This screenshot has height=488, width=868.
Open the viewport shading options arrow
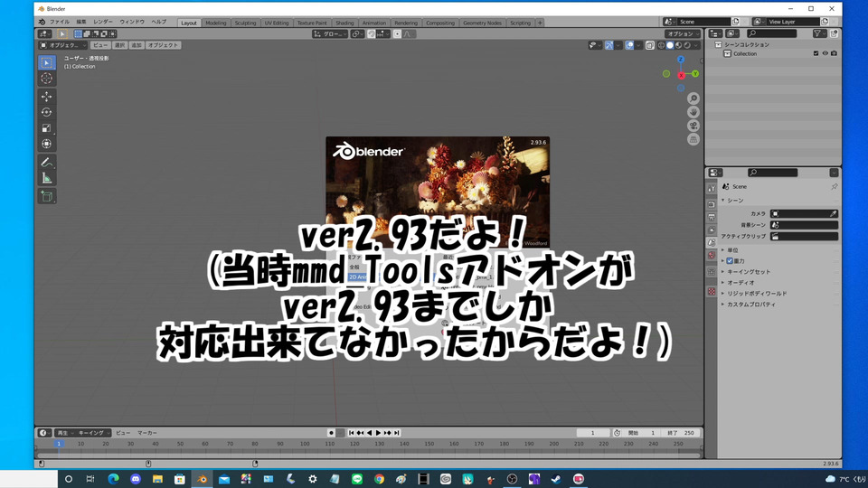click(x=696, y=45)
